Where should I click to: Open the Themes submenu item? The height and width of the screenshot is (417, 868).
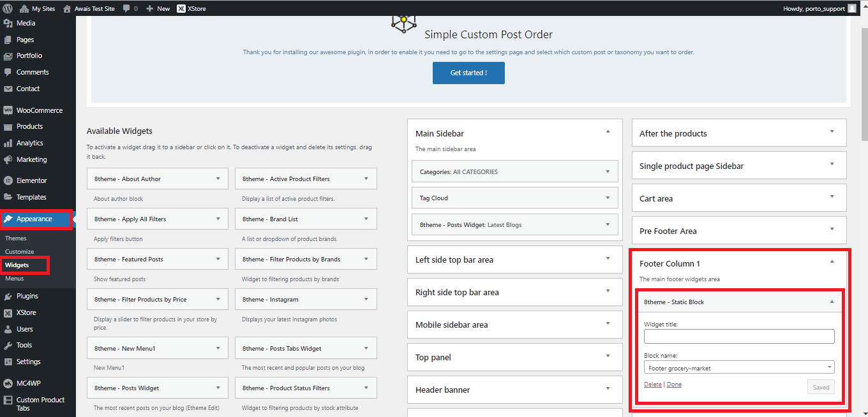[16, 238]
